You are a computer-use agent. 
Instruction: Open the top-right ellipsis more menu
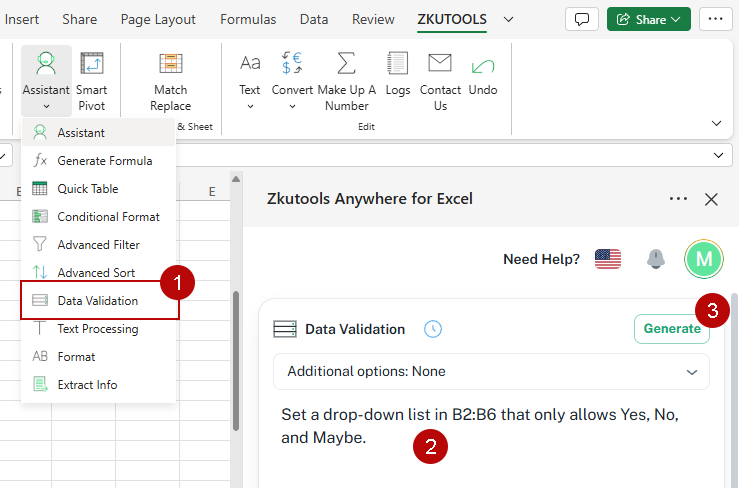click(715, 19)
